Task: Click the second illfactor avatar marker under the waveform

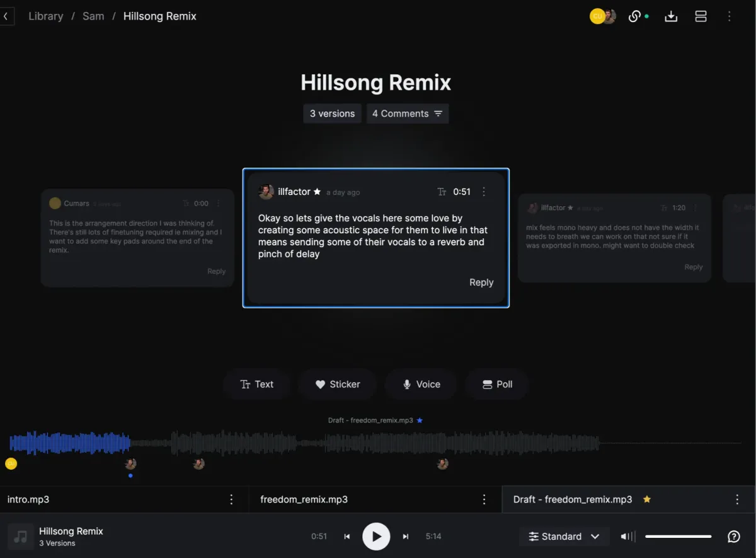Action: click(198, 463)
